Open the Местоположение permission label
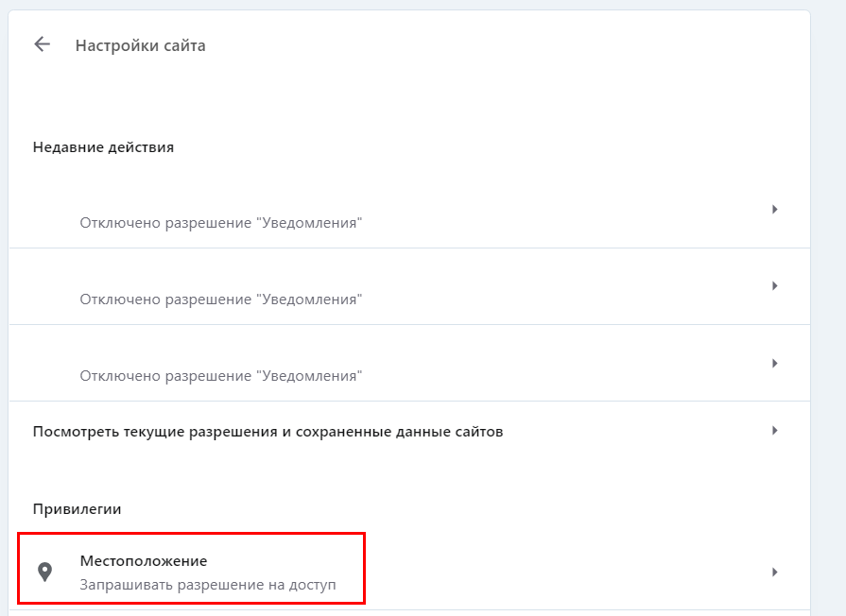Viewport: 846px width, 616px height. (x=144, y=561)
